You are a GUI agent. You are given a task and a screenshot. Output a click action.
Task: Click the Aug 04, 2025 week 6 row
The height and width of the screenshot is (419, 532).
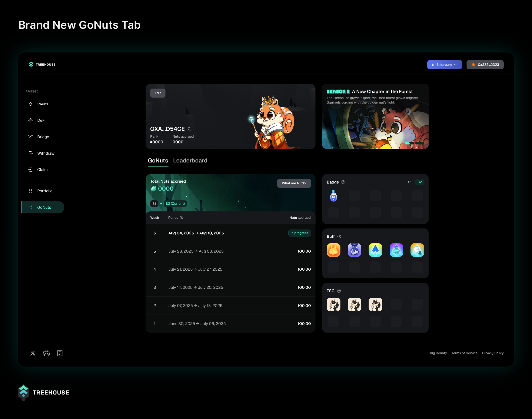pos(230,233)
